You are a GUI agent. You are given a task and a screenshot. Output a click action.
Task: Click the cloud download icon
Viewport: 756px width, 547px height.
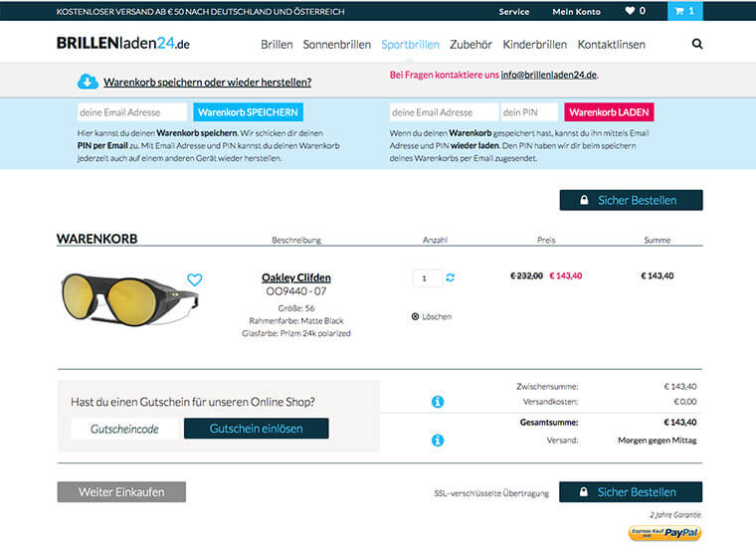(88, 82)
